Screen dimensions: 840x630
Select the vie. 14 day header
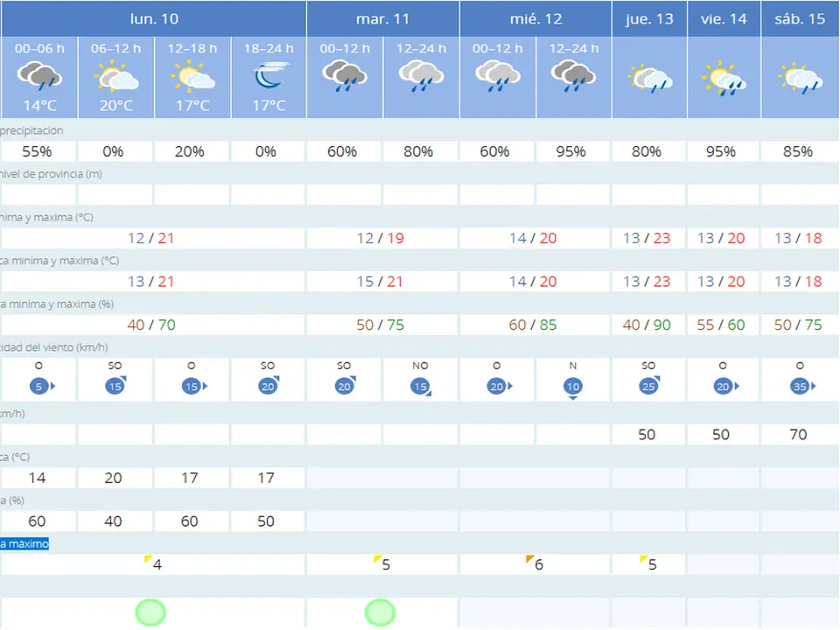pos(724,18)
